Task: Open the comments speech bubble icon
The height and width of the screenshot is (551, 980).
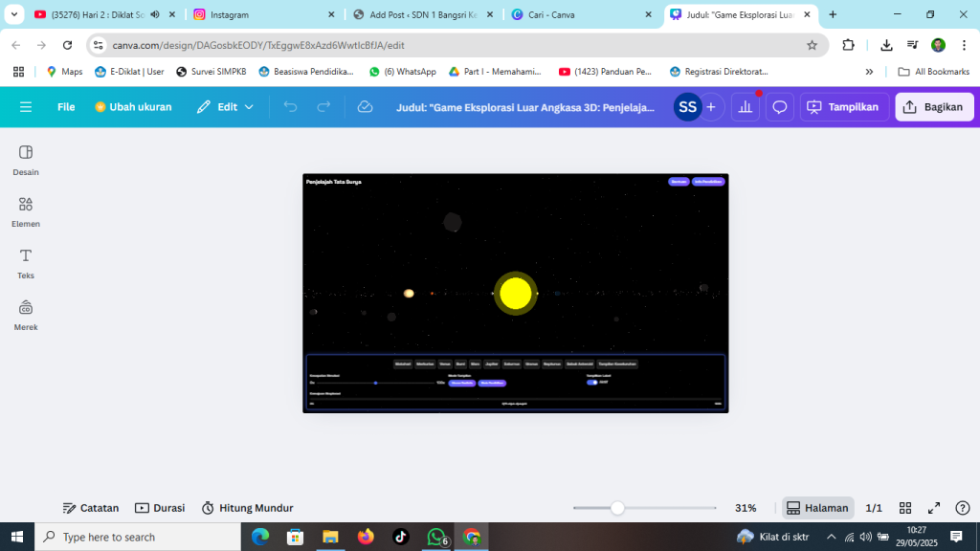Action: click(x=780, y=107)
